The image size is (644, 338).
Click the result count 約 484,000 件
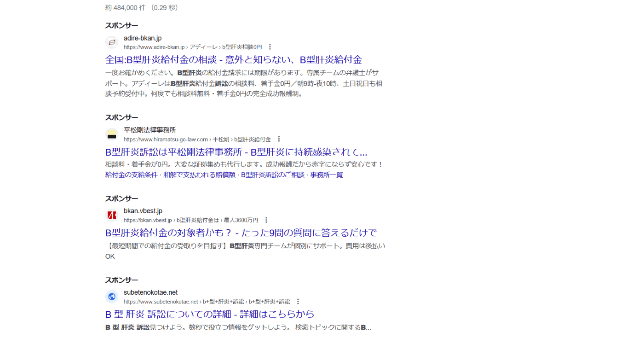[x=125, y=8]
